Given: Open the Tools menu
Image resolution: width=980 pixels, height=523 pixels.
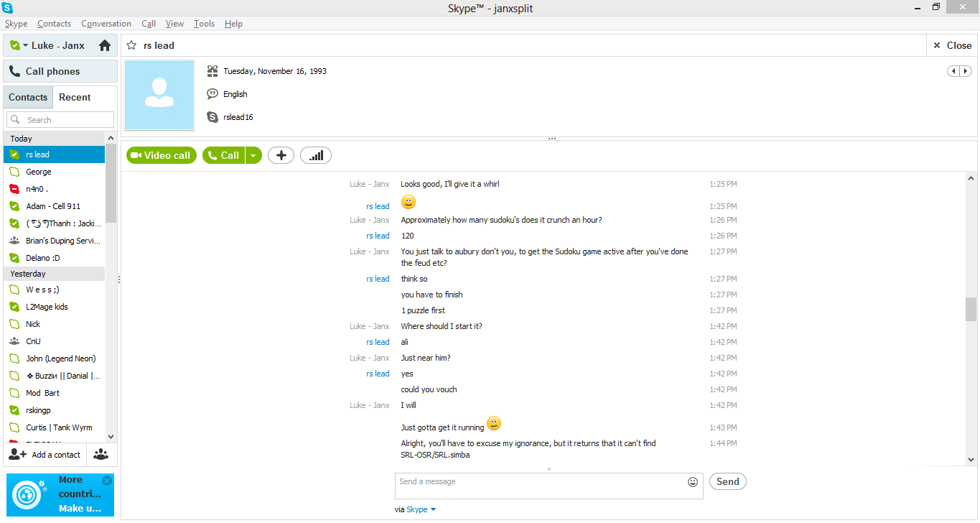Looking at the screenshot, I should 204,24.
